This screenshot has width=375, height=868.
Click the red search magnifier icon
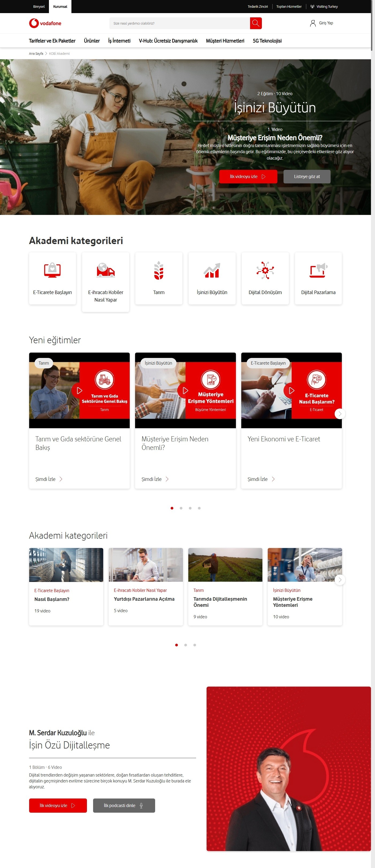pos(256,23)
